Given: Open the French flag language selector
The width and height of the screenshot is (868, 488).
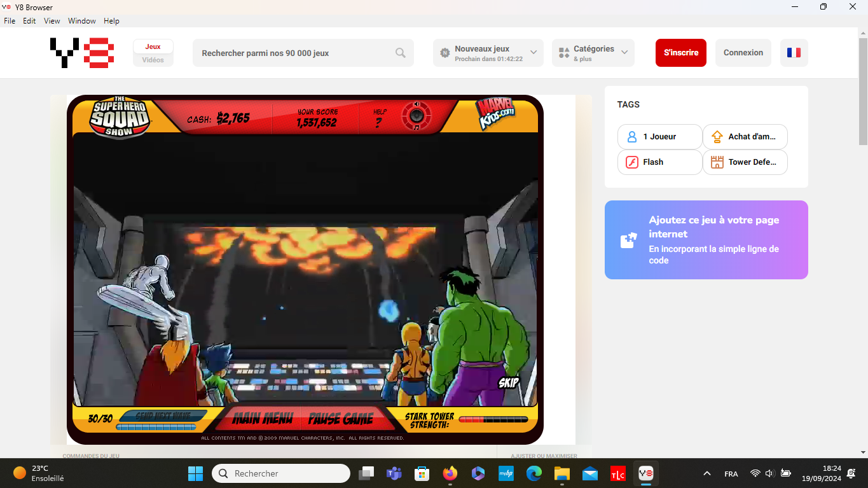Looking at the screenshot, I should pyautogui.click(x=794, y=53).
